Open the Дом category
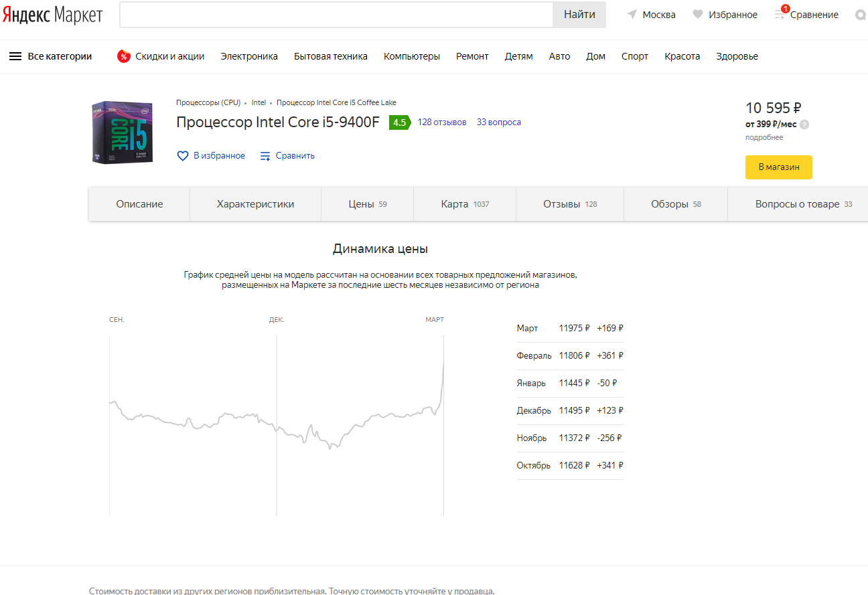The width and height of the screenshot is (868, 595). [x=595, y=56]
